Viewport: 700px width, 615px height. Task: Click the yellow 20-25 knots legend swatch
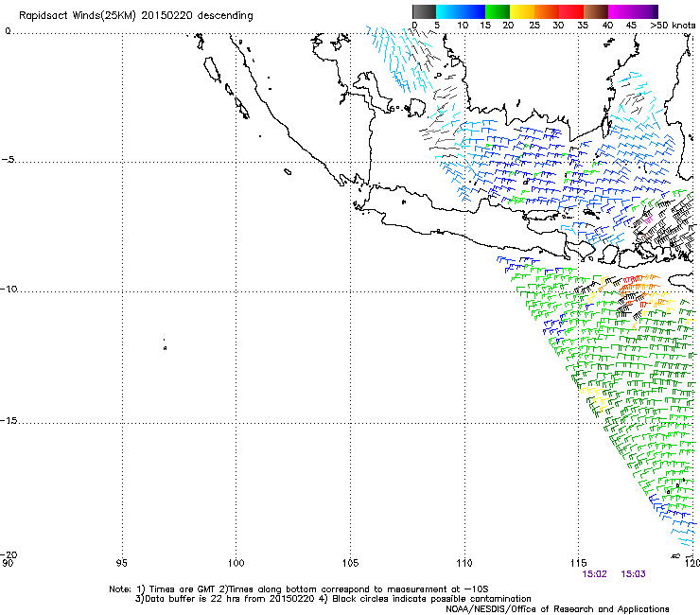coord(522,11)
